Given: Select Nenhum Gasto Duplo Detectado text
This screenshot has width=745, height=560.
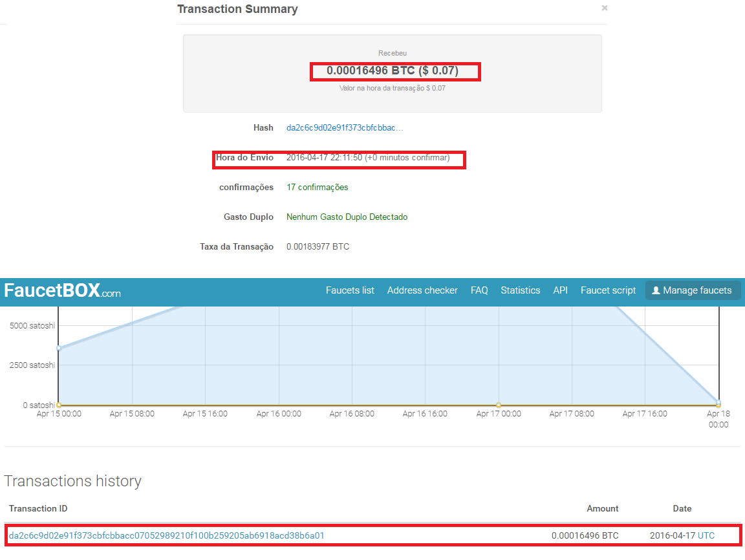Looking at the screenshot, I should click(347, 217).
